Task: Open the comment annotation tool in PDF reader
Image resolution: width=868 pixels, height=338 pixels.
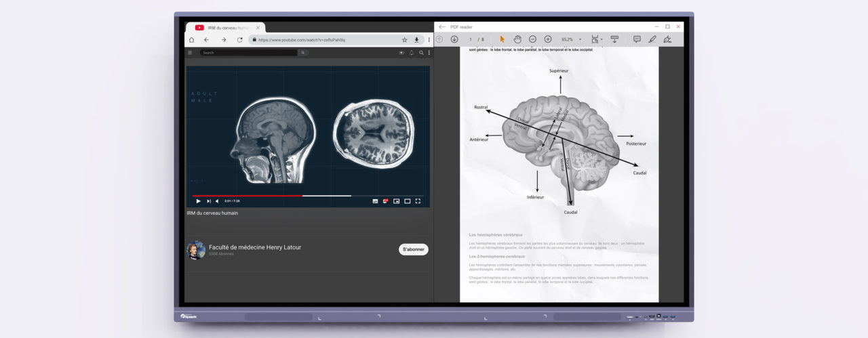Action: [637, 39]
